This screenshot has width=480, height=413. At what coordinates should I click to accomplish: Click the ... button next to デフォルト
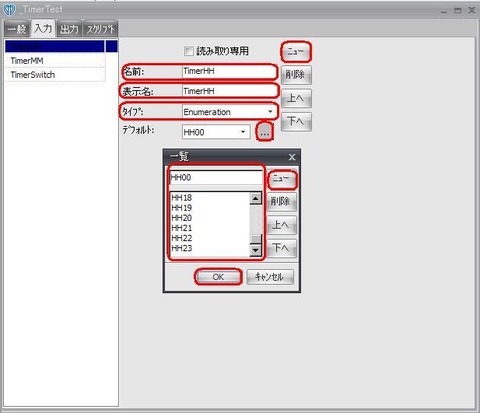(x=265, y=132)
